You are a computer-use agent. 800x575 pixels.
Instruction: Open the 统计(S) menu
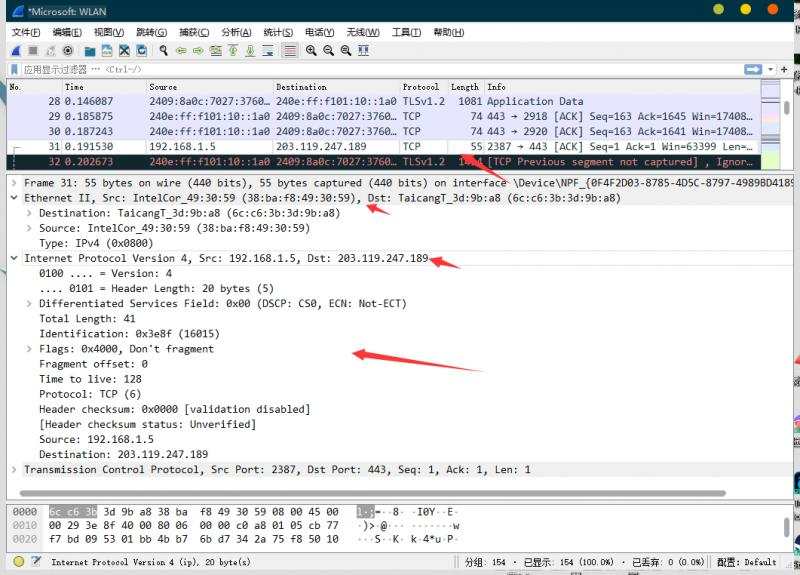click(x=278, y=32)
